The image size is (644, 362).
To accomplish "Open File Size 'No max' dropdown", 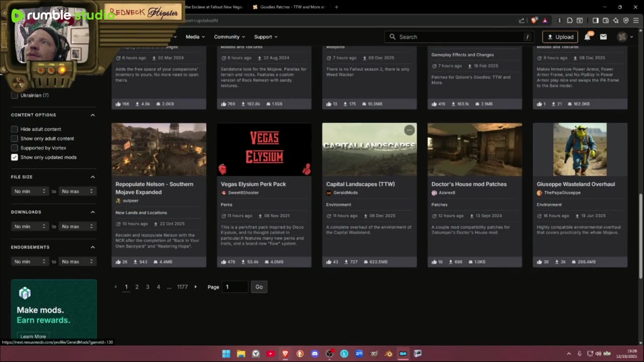I will (77, 191).
